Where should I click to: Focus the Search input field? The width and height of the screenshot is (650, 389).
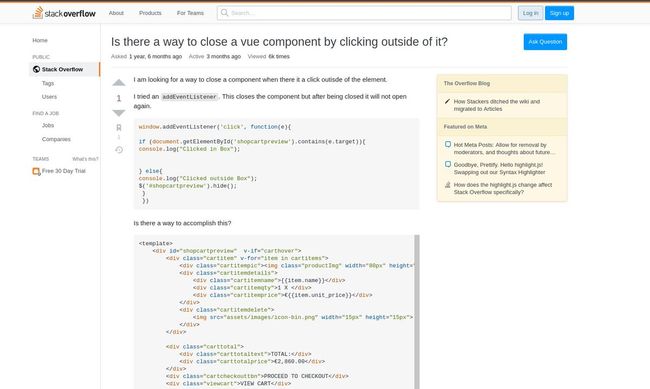tap(364, 13)
